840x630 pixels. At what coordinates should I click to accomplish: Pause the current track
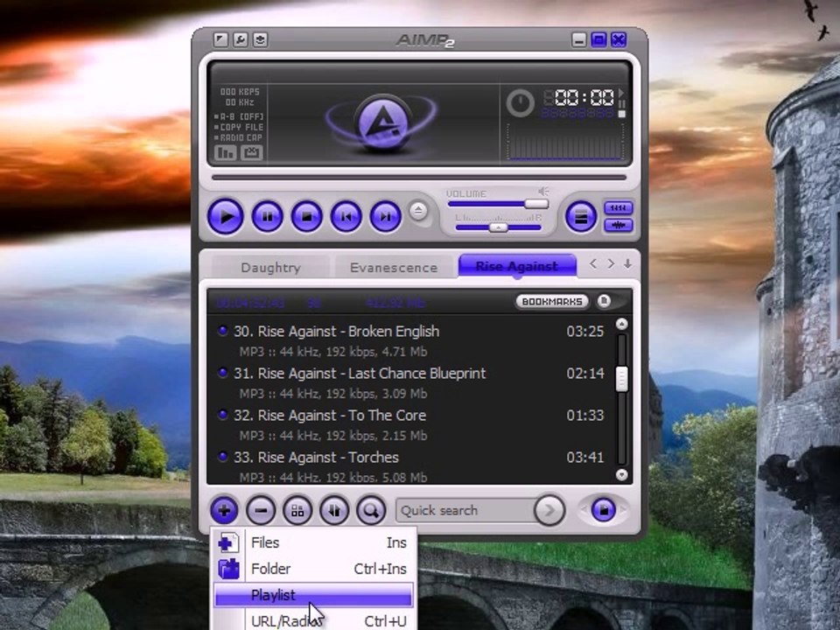point(267,216)
